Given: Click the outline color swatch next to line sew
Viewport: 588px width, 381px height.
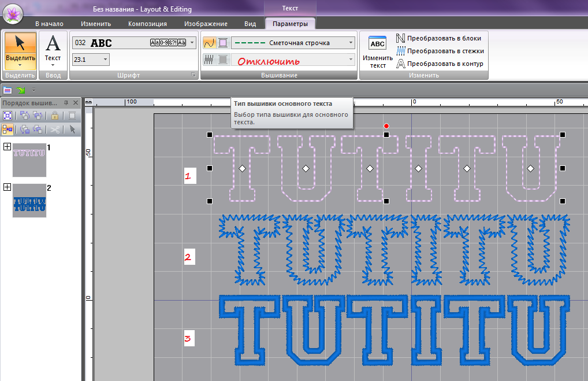Looking at the screenshot, I should tap(223, 43).
